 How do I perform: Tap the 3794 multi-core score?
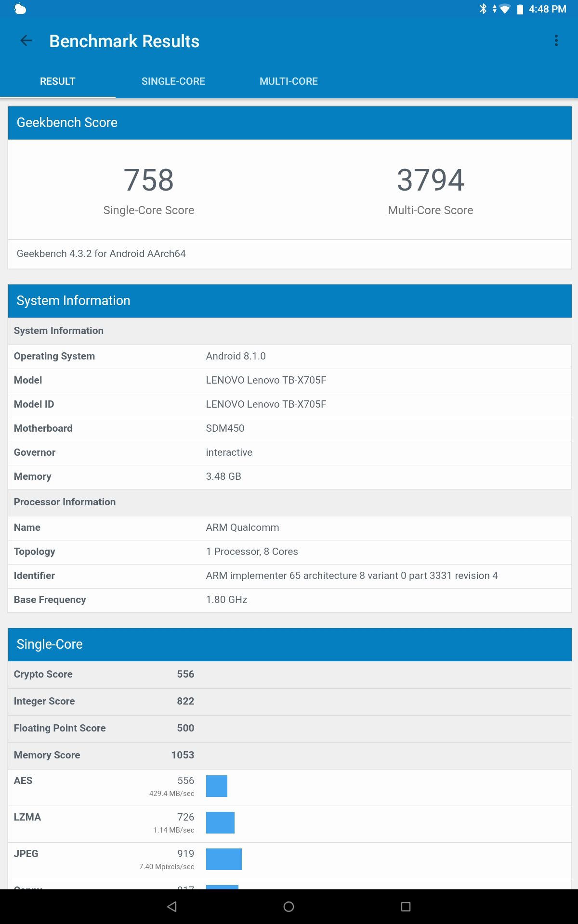click(430, 180)
